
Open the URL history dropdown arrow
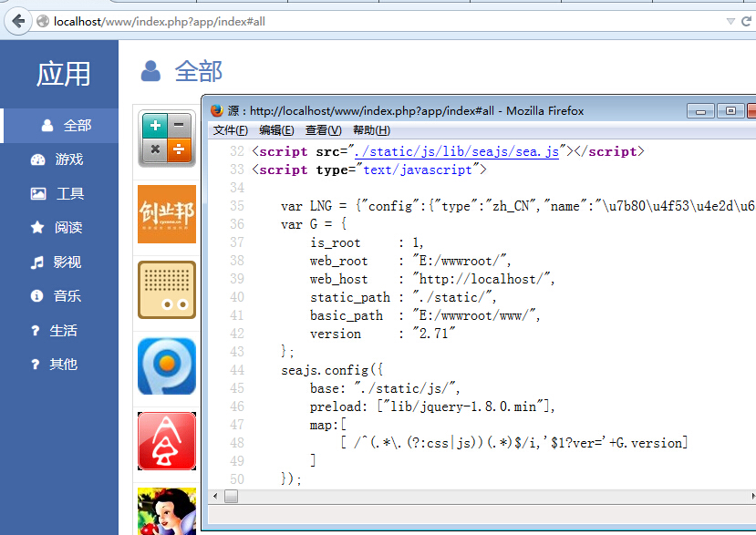730,21
